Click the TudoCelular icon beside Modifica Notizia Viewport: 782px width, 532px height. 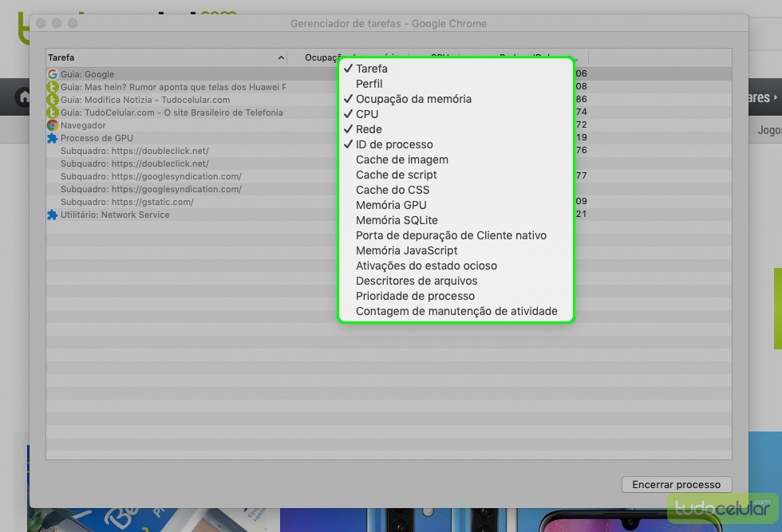click(x=53, y=100)
